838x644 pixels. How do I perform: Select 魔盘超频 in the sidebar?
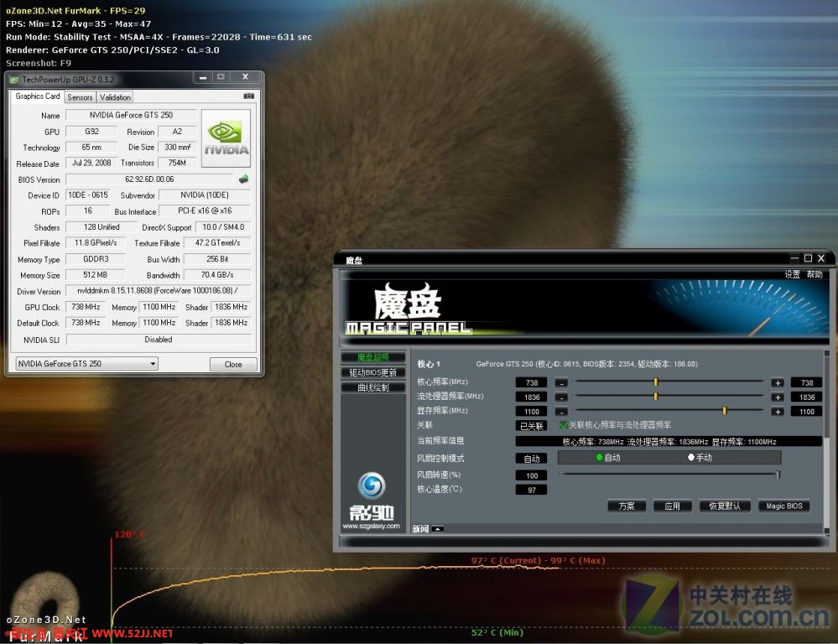click(x=373, y=357)
